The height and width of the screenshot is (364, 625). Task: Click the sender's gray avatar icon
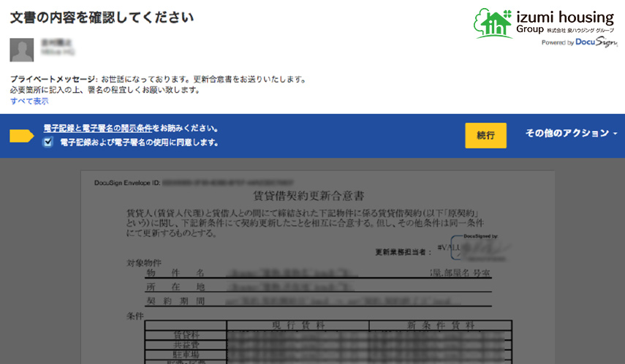22,50
